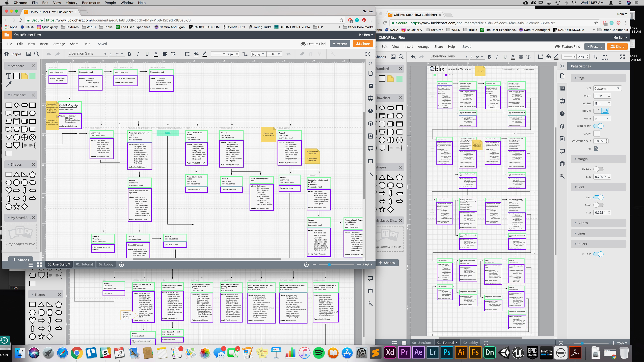Click the page Color swatch in Page Settings
The height and width of the screenshot is (362, 644).
pyautogui.click(x=597, y=133)
